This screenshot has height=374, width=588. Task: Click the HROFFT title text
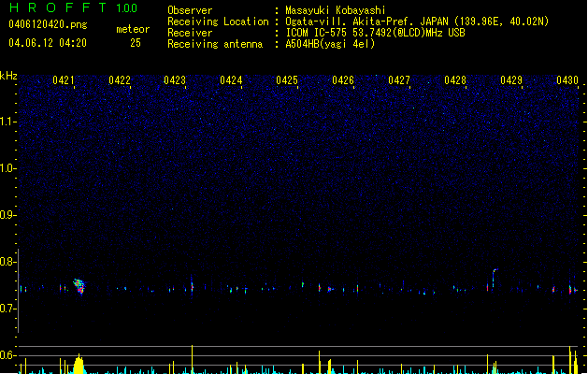58,7
